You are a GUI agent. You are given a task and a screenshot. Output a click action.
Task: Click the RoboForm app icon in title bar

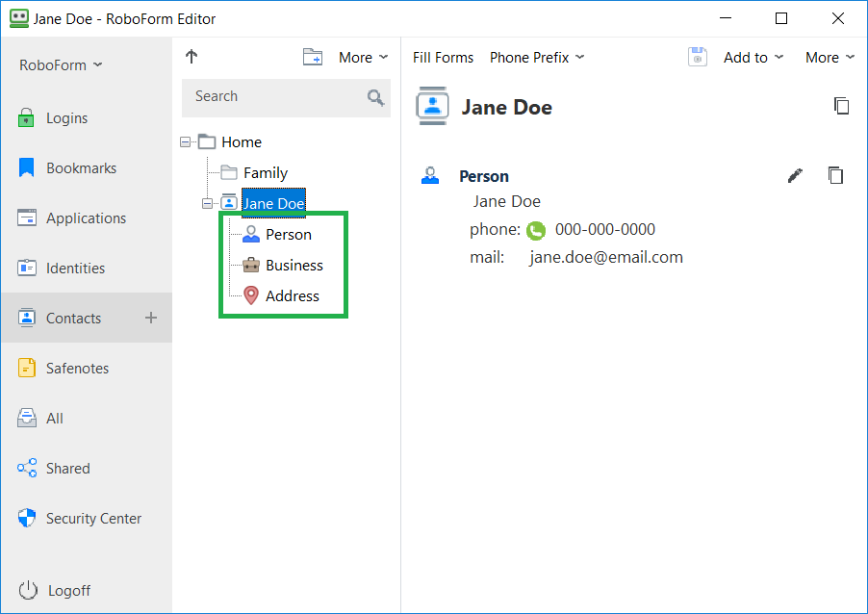pyautogui.click(x=19, y=17)
